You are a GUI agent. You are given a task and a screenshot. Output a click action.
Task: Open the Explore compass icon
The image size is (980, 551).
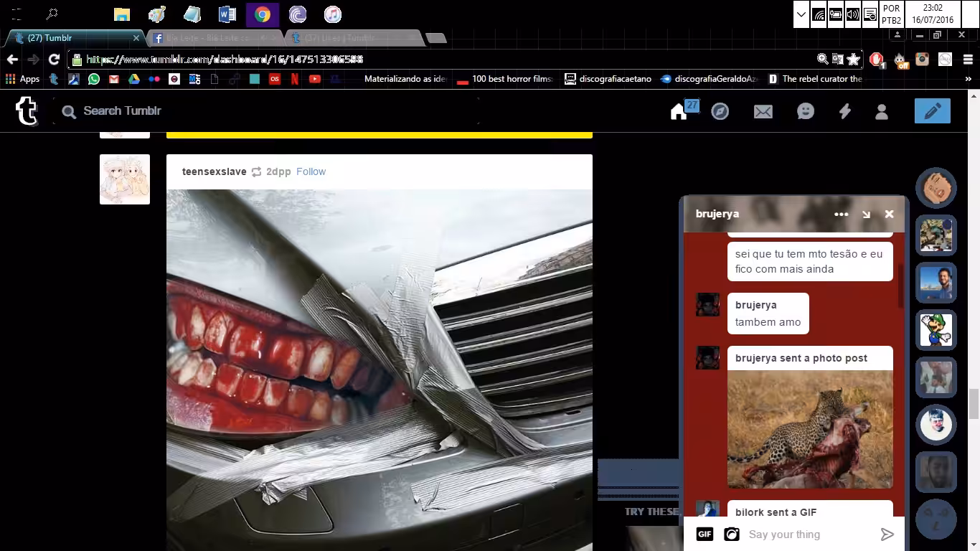(x=720, y=111)
